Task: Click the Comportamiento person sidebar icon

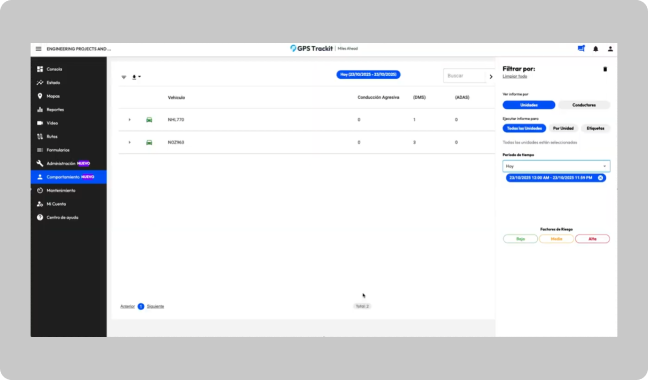Action: pyautogui.click(x=40, y=177)
